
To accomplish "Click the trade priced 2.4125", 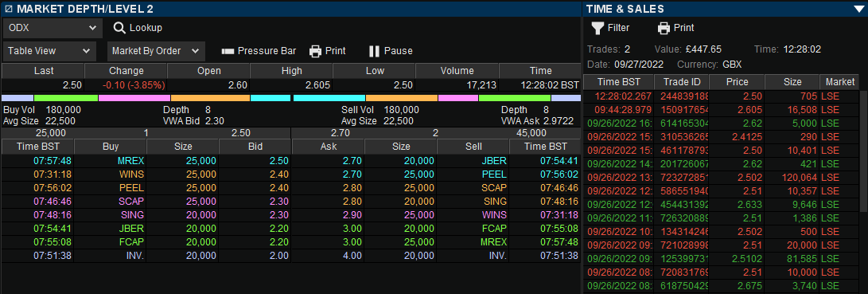I will [720, 137].
